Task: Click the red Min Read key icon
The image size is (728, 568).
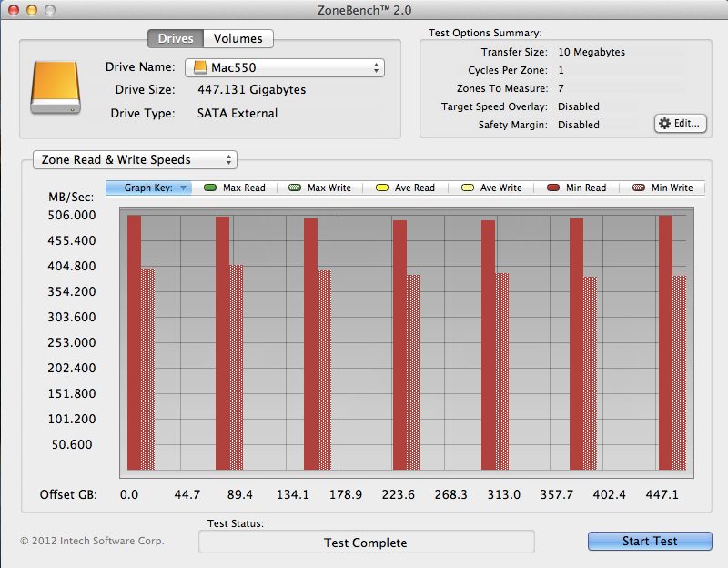Action: (x=552, y=188)
